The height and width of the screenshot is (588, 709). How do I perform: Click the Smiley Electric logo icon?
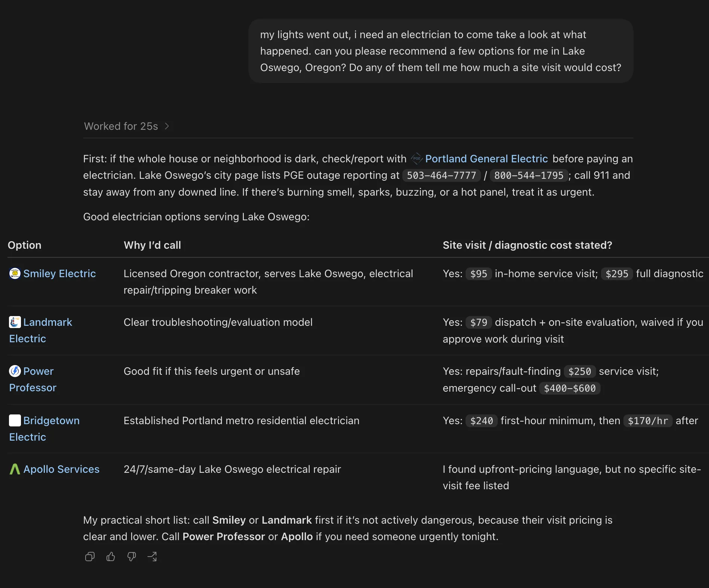[x=15, y=273]
